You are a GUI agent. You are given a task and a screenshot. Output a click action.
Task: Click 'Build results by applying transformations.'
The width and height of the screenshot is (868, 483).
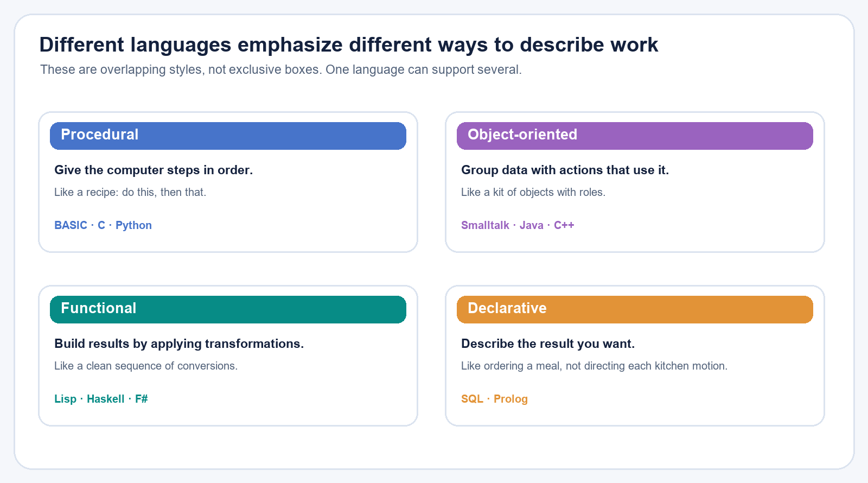click(179, 344)
